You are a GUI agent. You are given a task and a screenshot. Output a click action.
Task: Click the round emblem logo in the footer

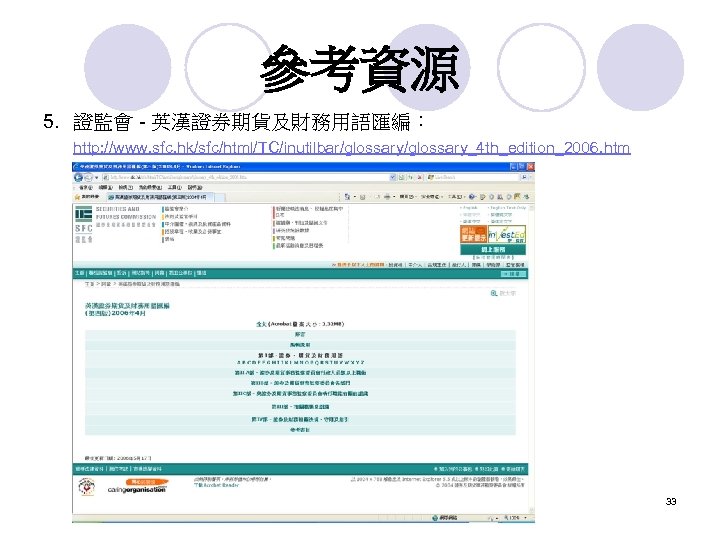click(86, 487)
